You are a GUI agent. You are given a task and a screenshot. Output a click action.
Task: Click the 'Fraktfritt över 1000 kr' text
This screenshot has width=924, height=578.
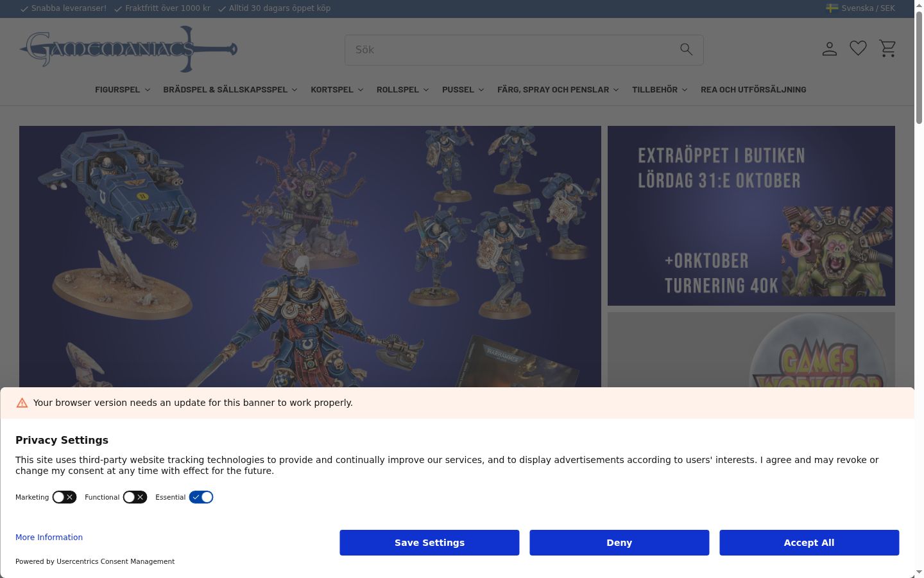(x=167, y=8)
